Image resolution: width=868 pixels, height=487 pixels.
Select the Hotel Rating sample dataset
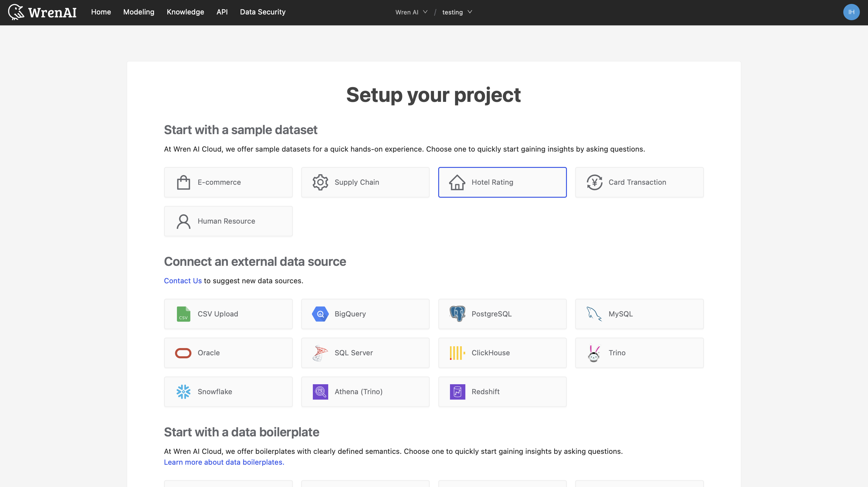point(502,182)
